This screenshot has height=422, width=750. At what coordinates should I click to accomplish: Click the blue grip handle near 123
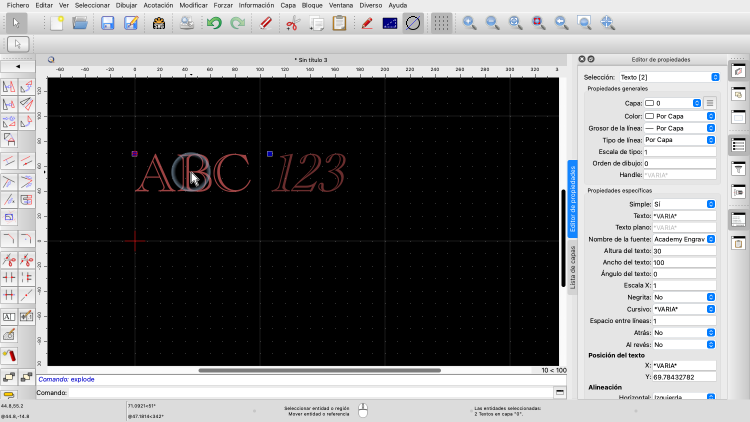click(x=270, y=154)
